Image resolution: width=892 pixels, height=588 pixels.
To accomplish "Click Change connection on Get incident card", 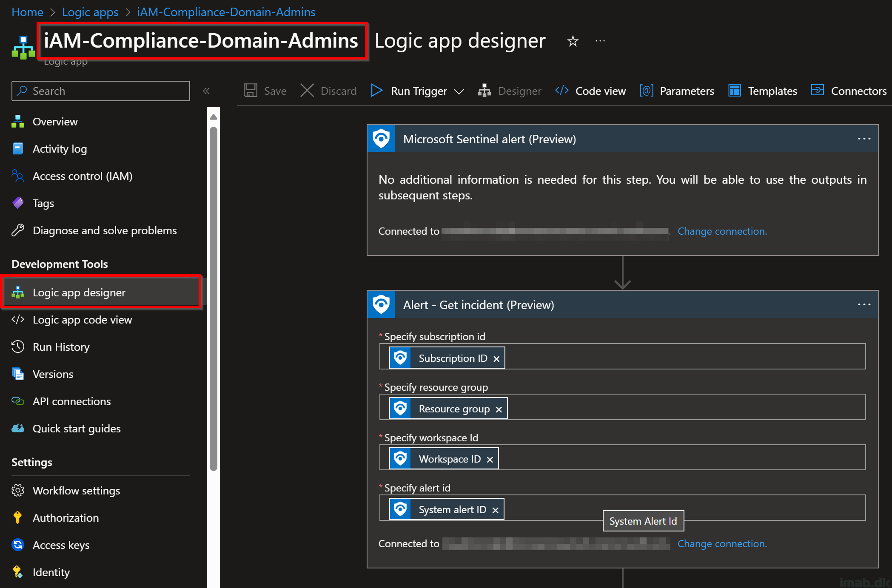I will tap(722, 544).
